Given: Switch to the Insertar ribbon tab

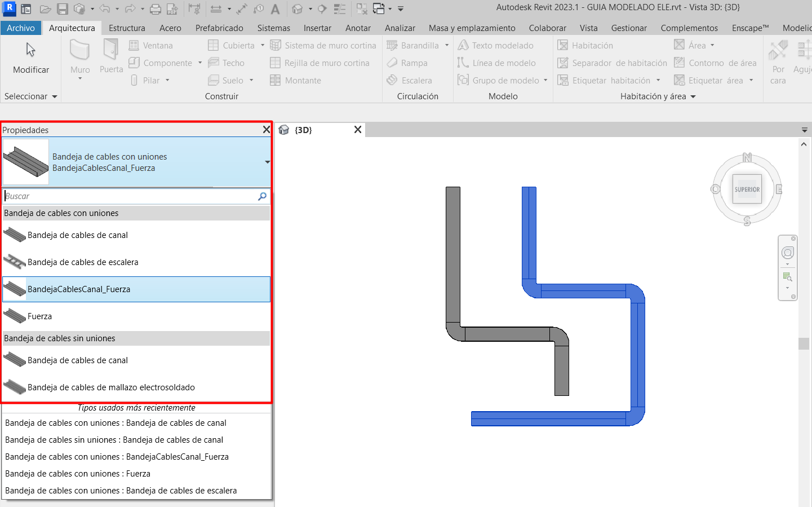Looking at the screenshot, I should 317,28.
